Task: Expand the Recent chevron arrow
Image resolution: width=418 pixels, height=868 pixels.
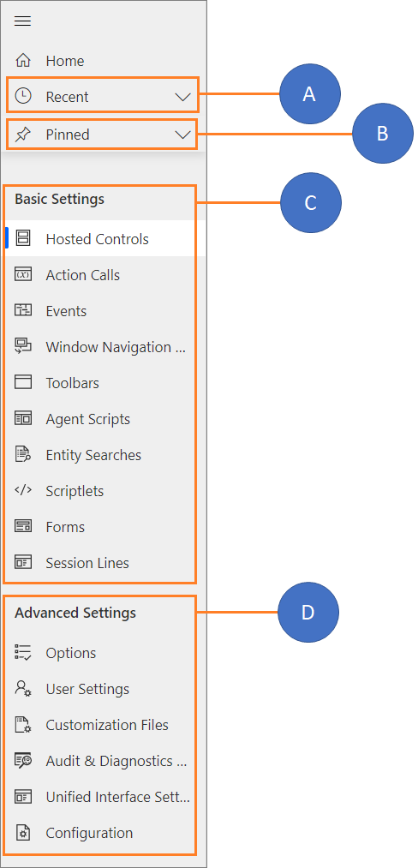Action: pyautogui.click(x=182, y=97)
